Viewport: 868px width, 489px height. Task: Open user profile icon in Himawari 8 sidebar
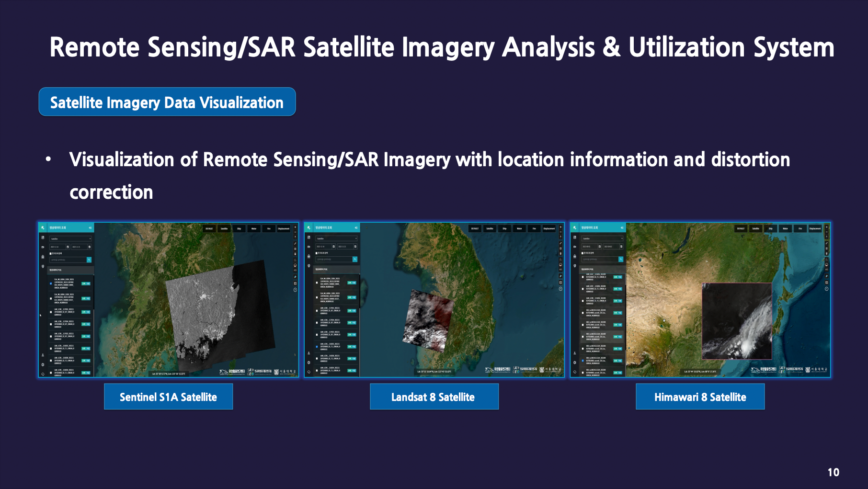(x=575, y=353)
